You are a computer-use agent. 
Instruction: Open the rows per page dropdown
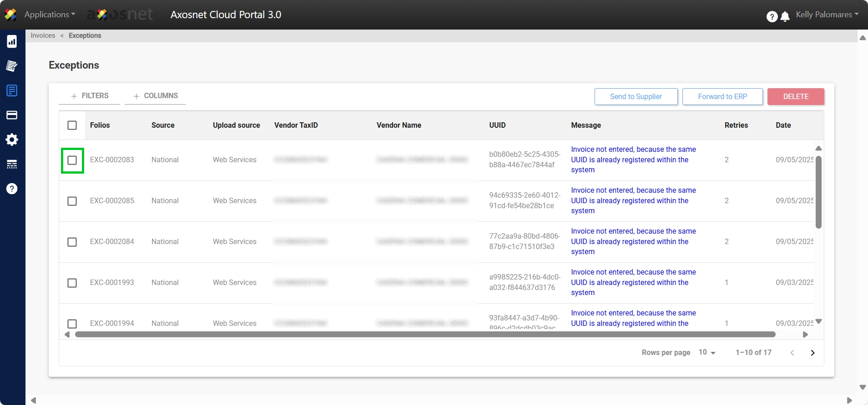707,353
